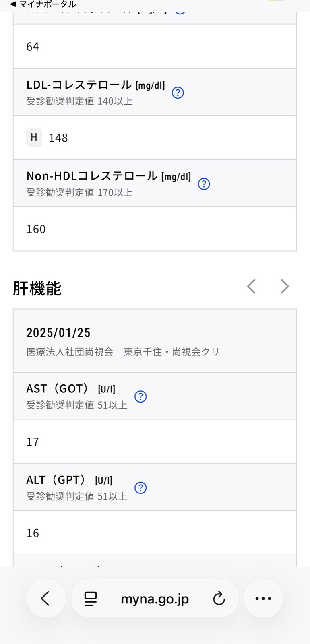The image size is (310, 644).
Task: Show the AST (GOT) help info
Action: 140,396
